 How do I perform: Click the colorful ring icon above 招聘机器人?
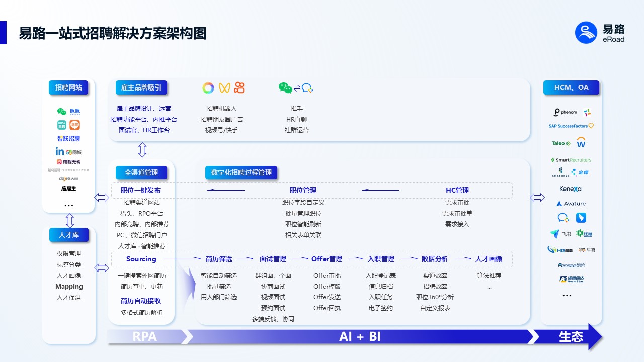(x=208, y=88)
